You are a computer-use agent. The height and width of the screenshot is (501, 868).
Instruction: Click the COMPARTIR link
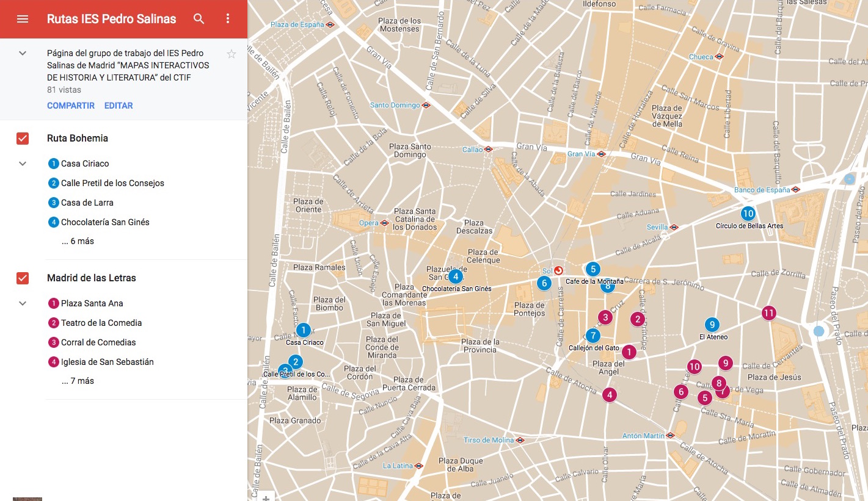[x=71, y=106]
